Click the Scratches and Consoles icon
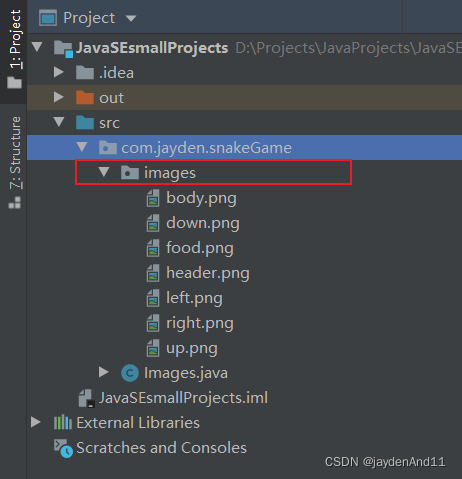Viewport: 462px width, 479px height. [63, 448]
